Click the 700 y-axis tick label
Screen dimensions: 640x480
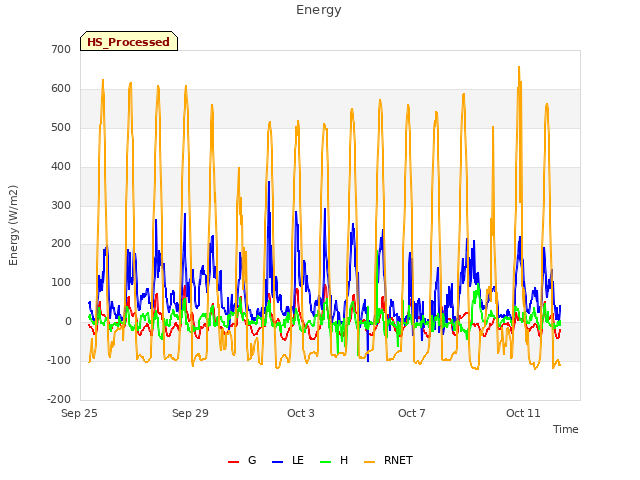[x=61, y=49]
